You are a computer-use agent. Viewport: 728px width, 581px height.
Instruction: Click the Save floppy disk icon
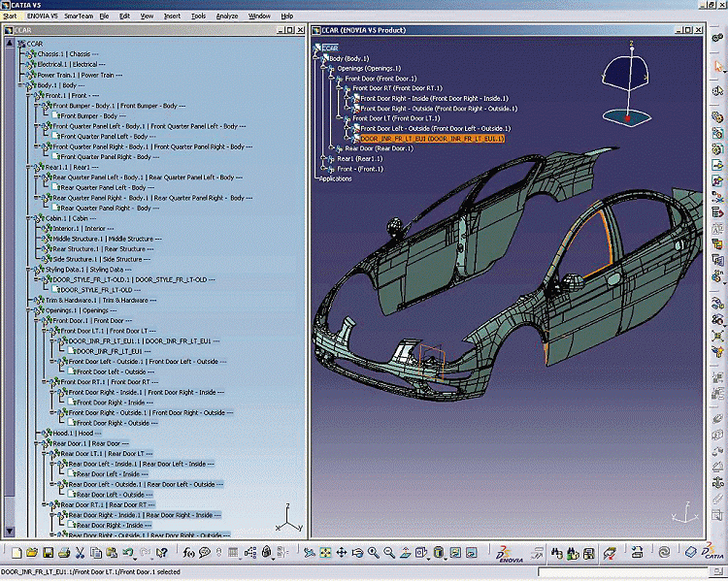[48, 553]
